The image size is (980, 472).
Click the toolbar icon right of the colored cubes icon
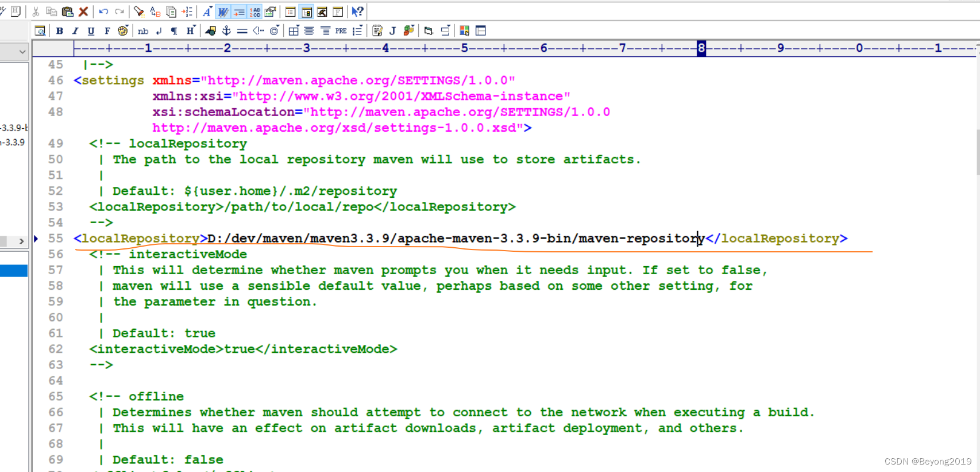click(429, 30)
